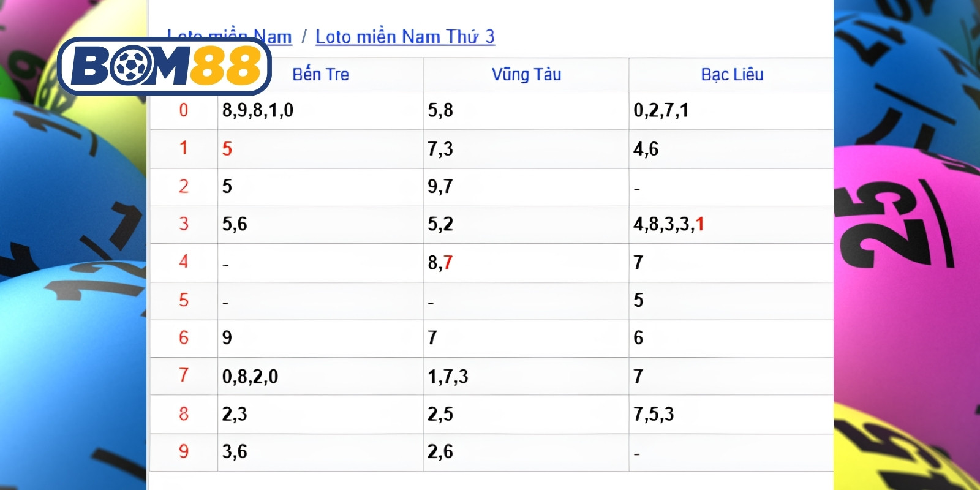Image resolution: width=980 pixels, height=490 pixels.
Task: Select the Bạc Liêu column header
Action: 732,75
